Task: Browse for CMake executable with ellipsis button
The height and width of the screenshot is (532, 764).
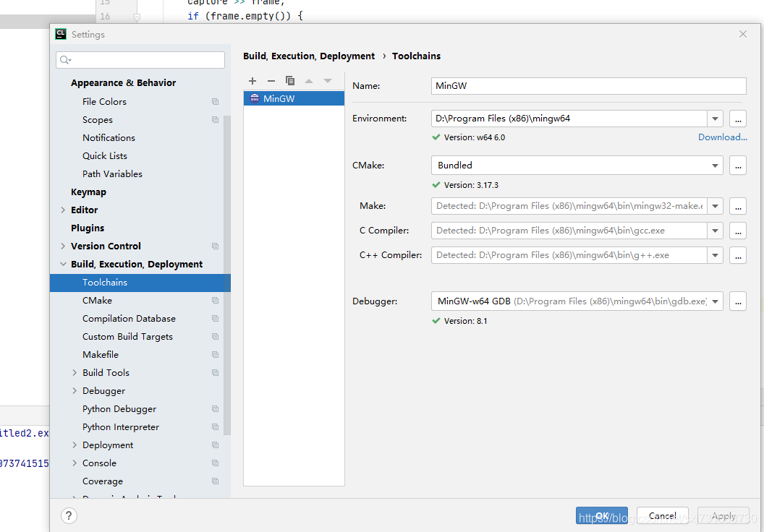Action: pos(738,166)
